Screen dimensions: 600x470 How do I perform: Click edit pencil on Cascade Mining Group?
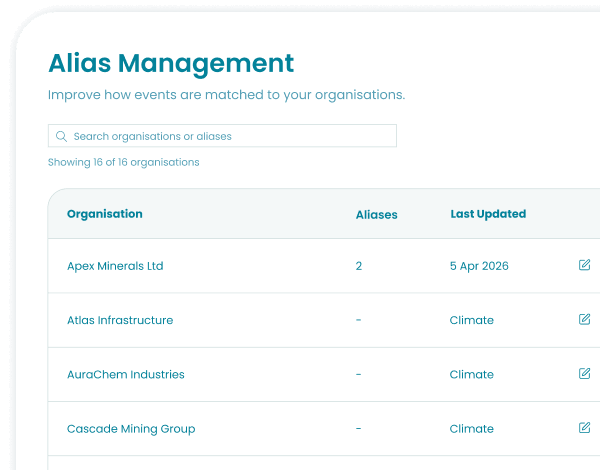point(584,428)
